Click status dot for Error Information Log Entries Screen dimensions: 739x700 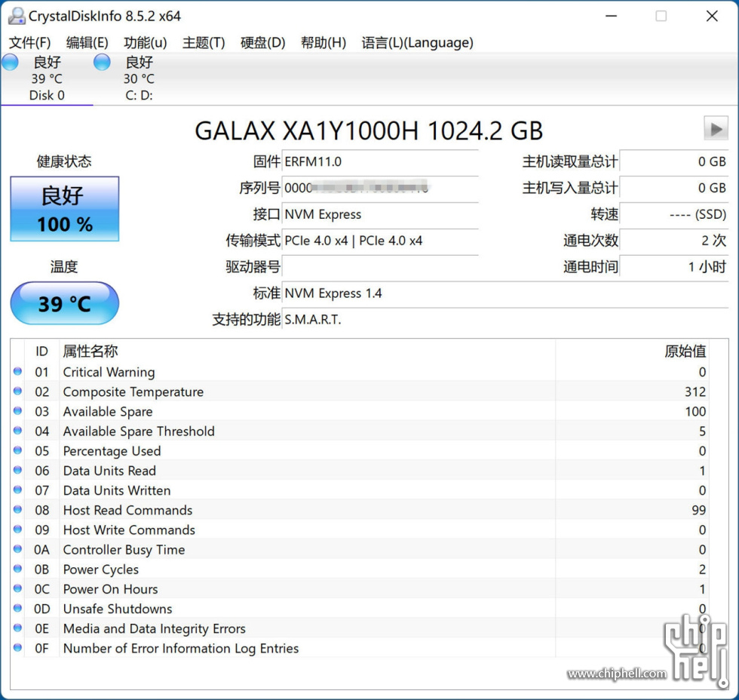(18, 648)
